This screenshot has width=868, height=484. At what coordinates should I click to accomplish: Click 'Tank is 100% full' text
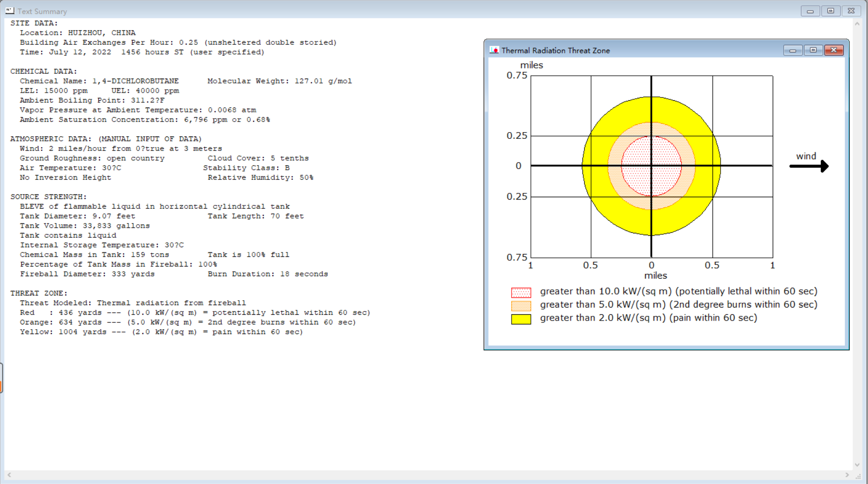point(249,255)
